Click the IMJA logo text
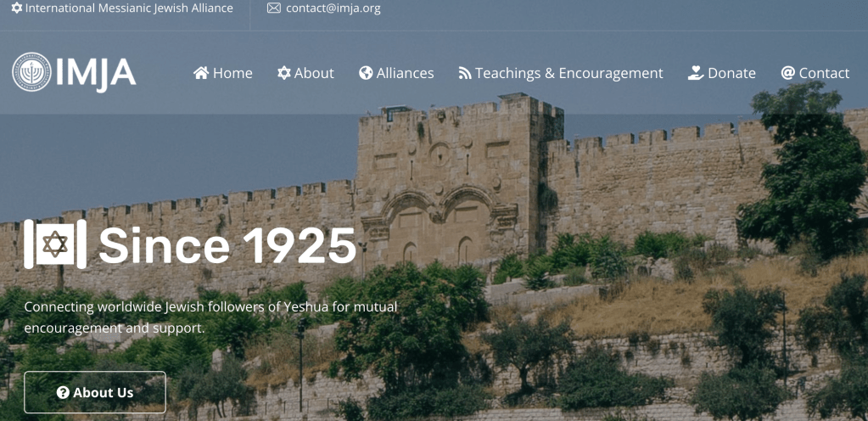Image resolution: width=868 pixels, height=421 pixels. [96, 74]
